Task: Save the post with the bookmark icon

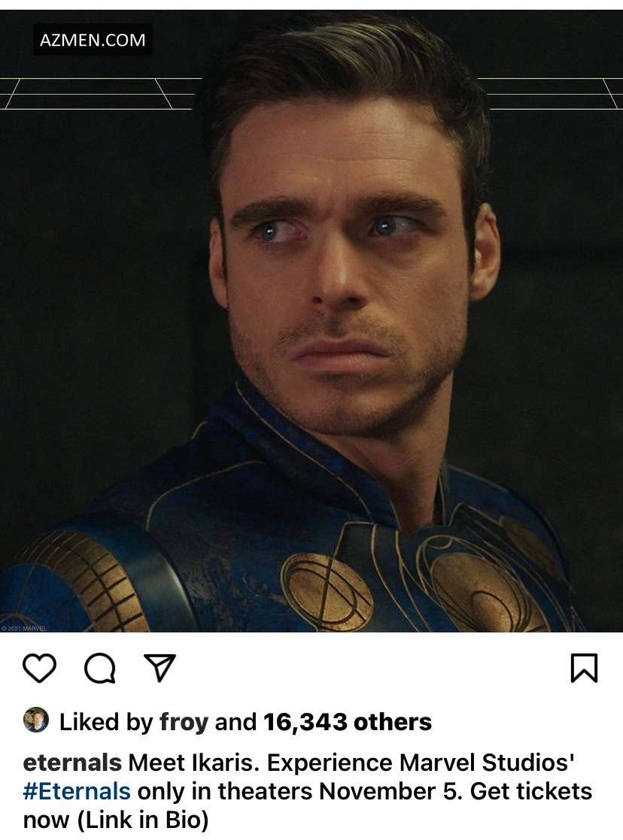Action: [584, 668]
